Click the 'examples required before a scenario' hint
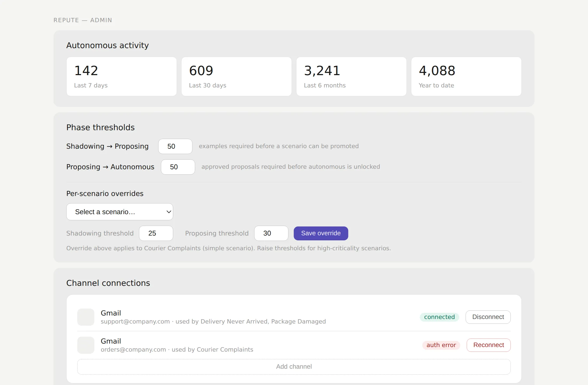 point(279,146)
